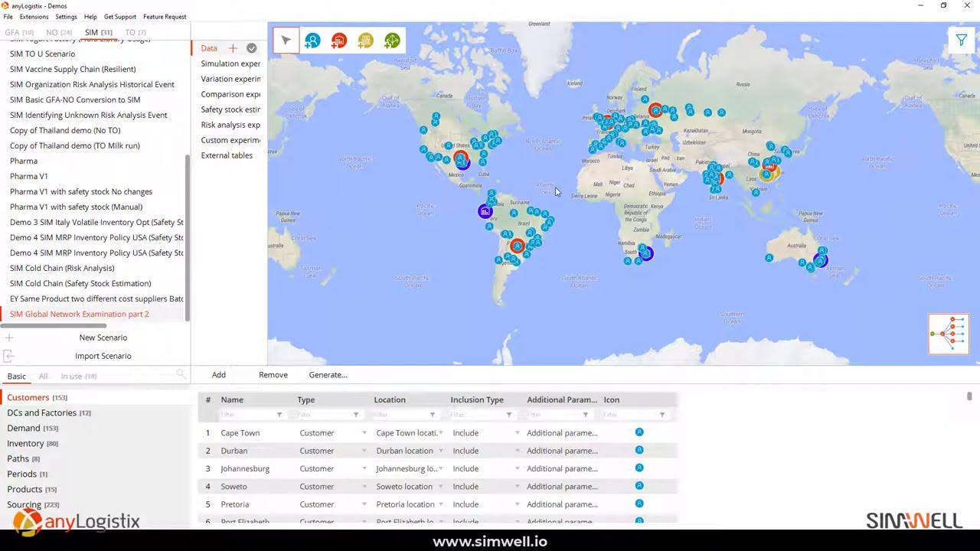Image resolution: width=980 pixels, height=551 pixels.
Task: Click Import Scenario
Action: [103, 356]
